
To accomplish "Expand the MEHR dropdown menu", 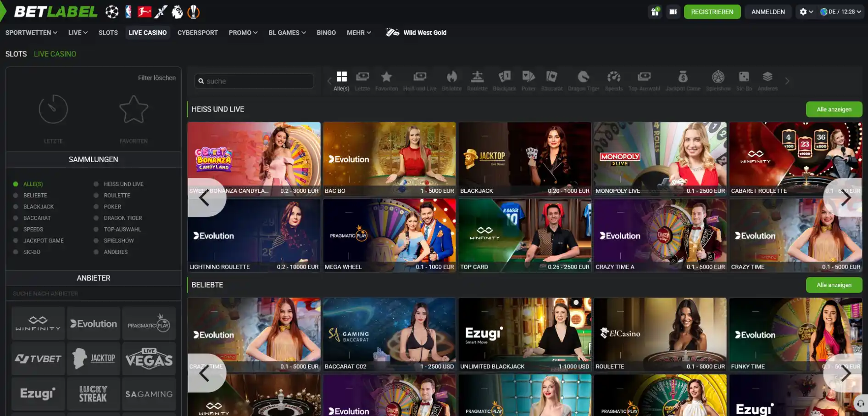I will pyautogui.click(x=359, y=33).
